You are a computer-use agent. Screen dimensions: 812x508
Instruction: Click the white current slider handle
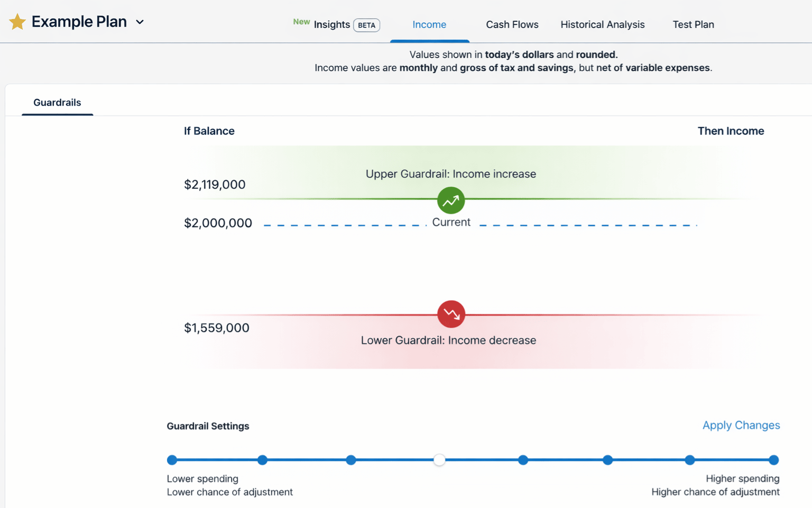click(439, 460)
